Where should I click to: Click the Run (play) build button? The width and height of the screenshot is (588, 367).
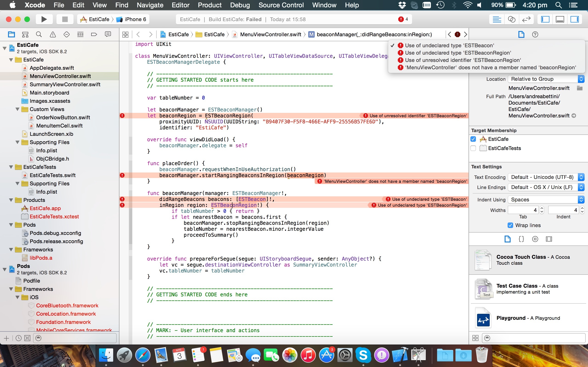[x=44, y=19]
